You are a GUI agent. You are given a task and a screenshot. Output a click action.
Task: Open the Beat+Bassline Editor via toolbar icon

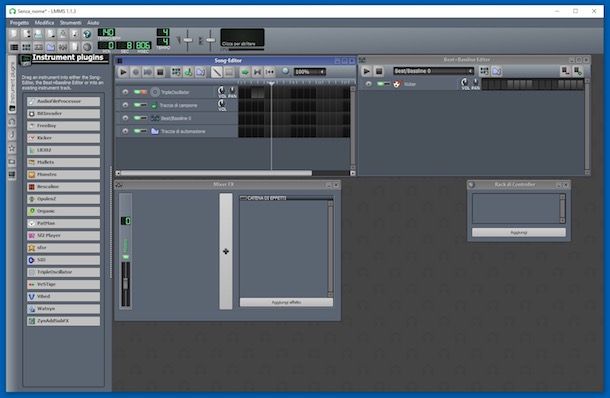pyautogui.click(x=26, y=47)
